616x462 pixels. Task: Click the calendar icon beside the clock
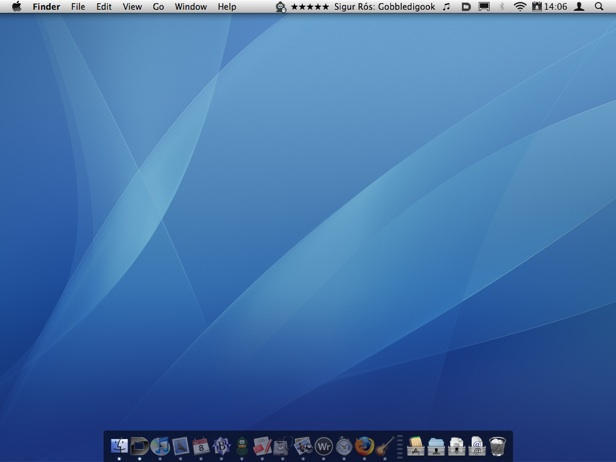tap(537, 7)
